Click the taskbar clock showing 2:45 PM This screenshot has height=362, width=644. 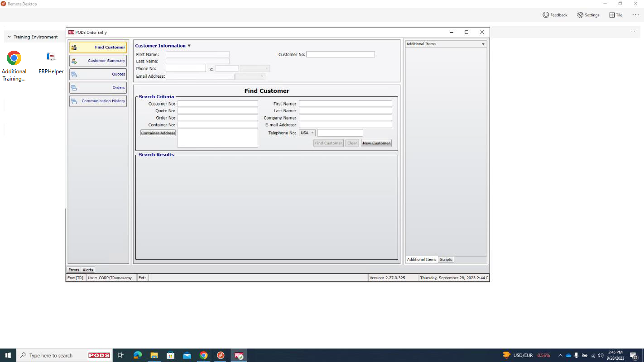click(615, 355)
